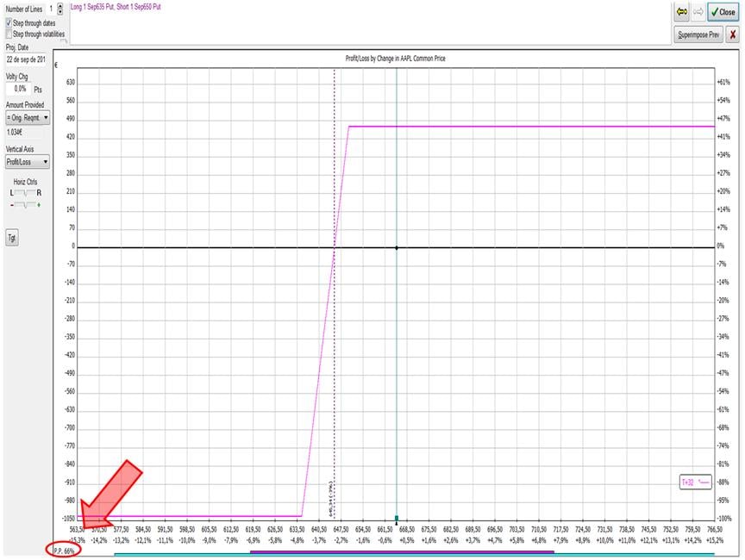Increase Number of Lines with up arrow
Image resolution: width=745 pixels, height=560 pixels.
click(x=59, y=6)
